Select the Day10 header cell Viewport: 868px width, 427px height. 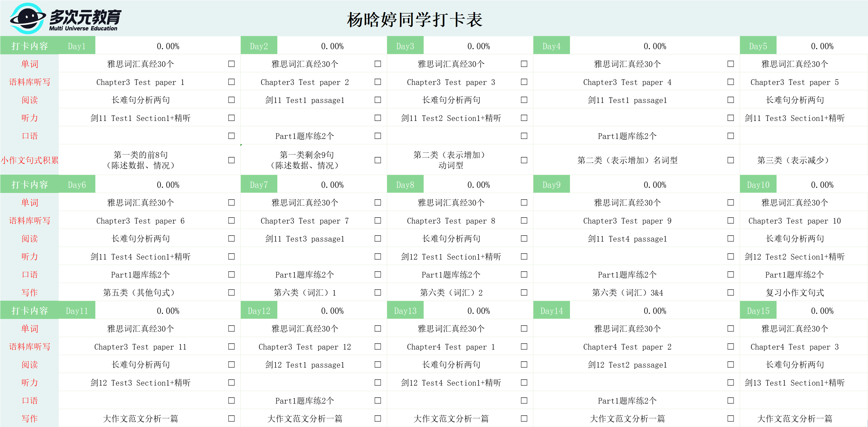point(758,185)
